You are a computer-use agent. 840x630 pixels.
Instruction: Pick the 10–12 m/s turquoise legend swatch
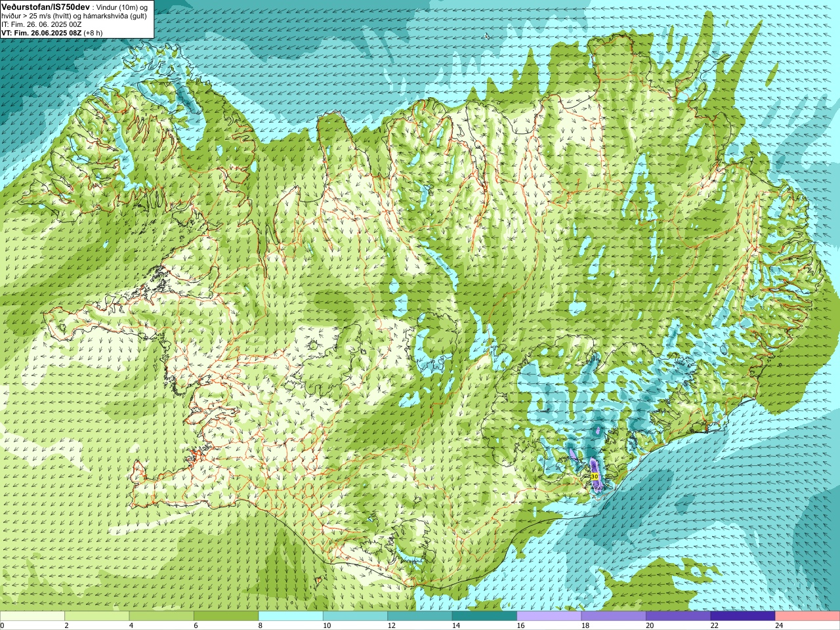pos(355,616)
